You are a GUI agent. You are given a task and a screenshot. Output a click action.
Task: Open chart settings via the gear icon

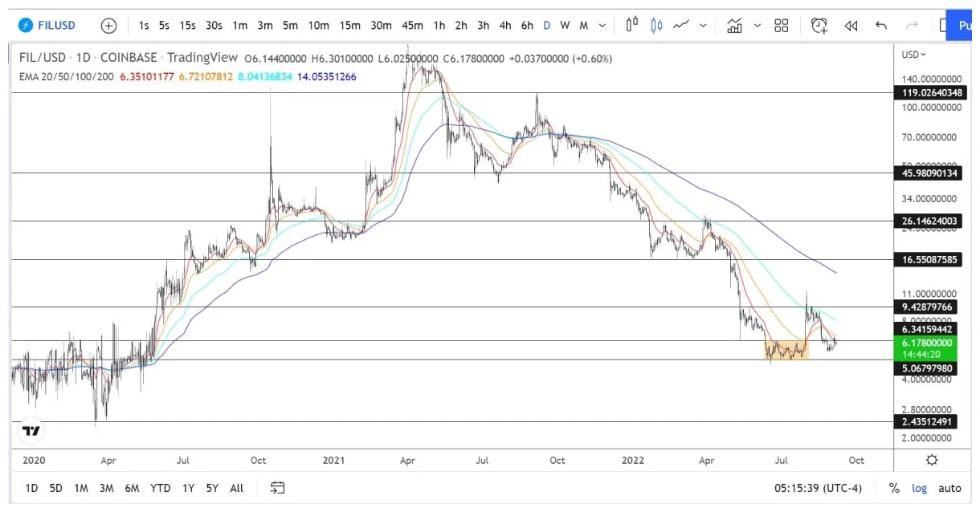(930, 460)
